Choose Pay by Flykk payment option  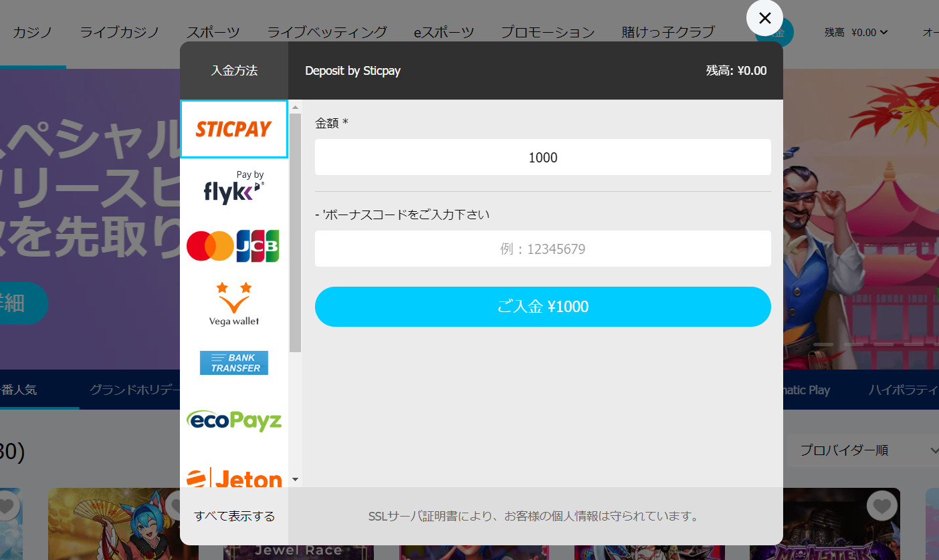pyautogui.click(x=234, y=188)
